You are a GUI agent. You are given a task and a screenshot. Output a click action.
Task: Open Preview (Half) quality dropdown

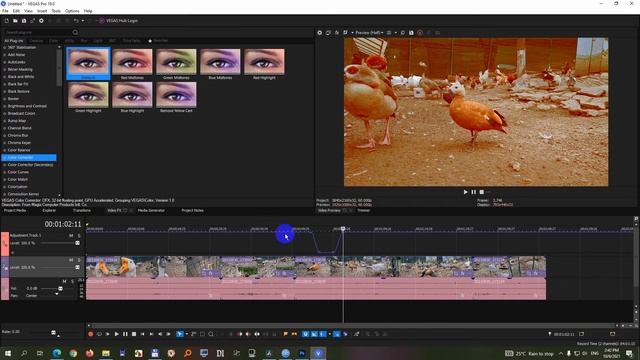tap(369, 33)
